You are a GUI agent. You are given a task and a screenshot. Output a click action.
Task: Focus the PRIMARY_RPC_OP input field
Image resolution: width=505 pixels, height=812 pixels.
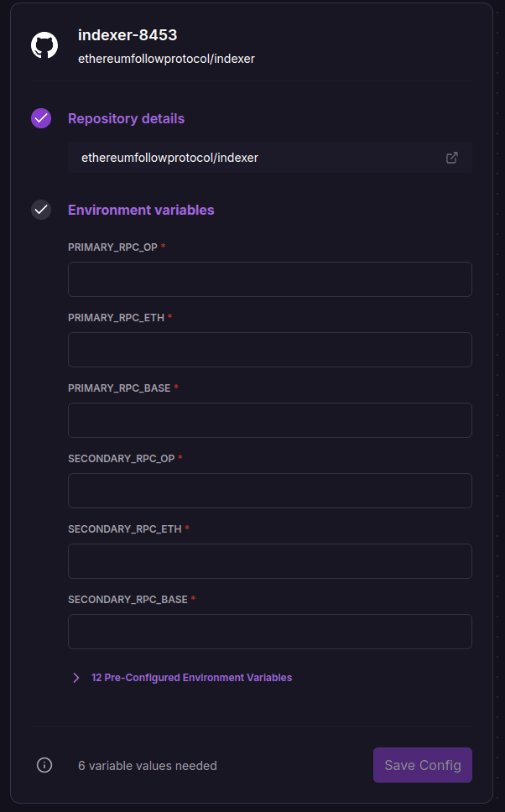point(269,279)
